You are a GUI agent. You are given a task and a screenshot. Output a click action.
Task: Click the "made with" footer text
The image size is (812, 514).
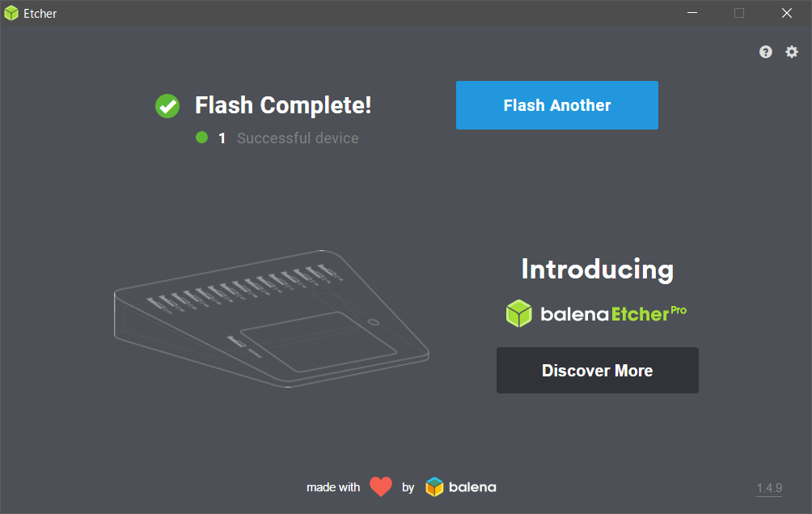(333, 487)
